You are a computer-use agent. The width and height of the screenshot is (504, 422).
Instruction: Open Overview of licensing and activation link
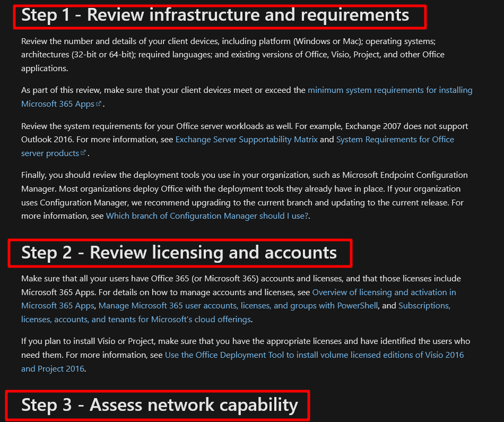tap(384, 292)
